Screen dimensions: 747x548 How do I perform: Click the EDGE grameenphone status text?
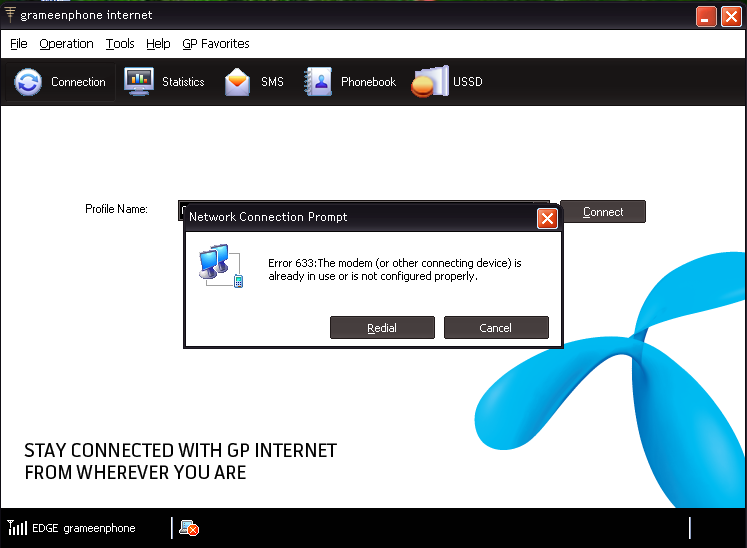point(84,528)
